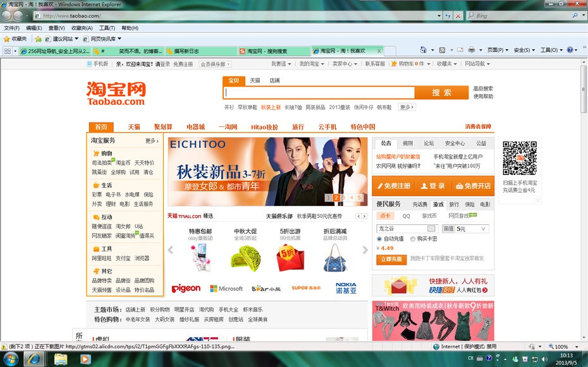
Task: Select the 自动充值 radio option
Action: (379, 239)
